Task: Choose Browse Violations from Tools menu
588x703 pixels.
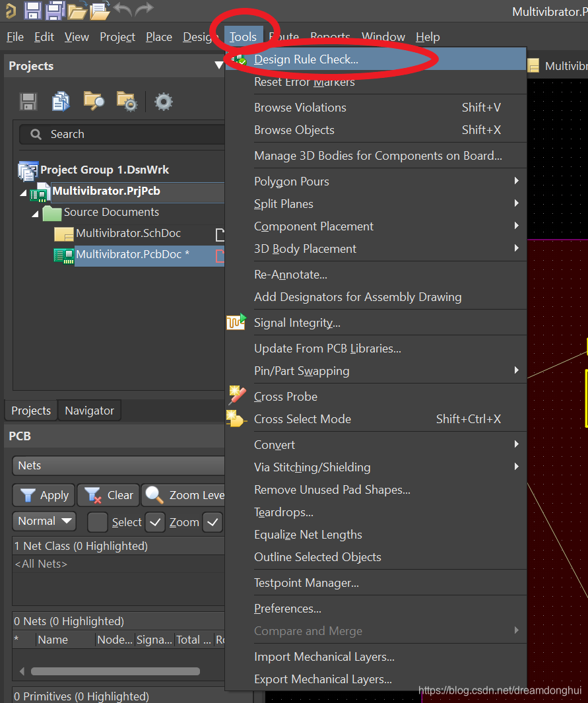Action: 376,107
